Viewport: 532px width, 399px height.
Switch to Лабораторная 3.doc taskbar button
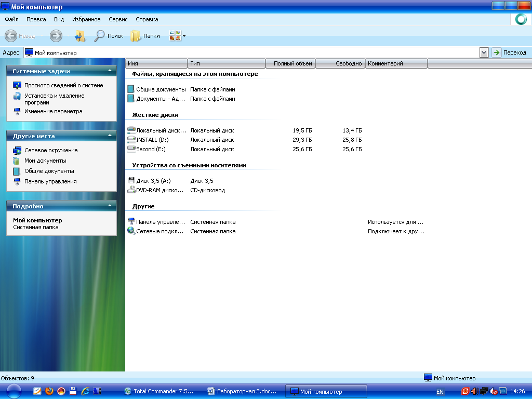coord(242,391)
